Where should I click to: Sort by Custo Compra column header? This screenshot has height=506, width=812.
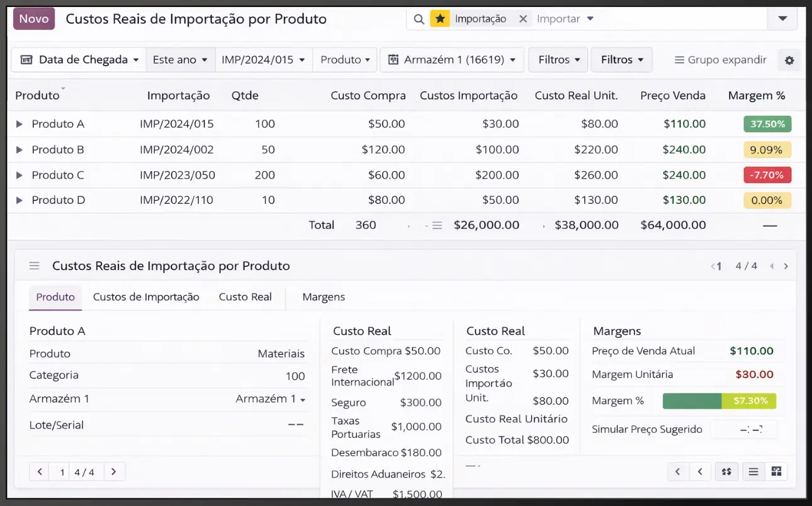pyautogui.click(x=368, y=96)
